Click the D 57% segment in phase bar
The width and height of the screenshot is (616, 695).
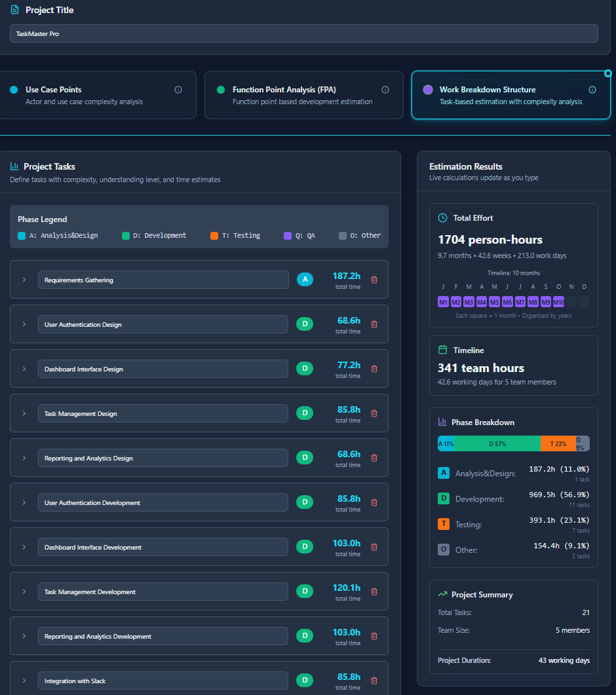click(497, 443)
